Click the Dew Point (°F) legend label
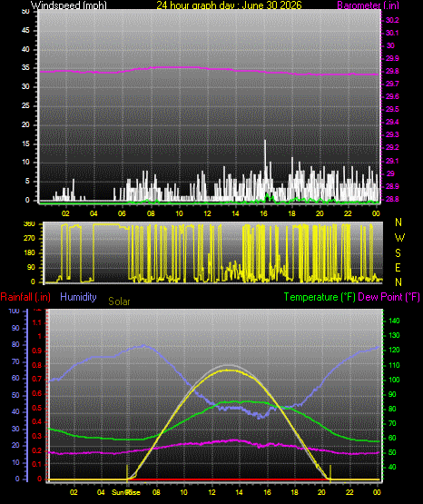Image resolution: width=423 pixels, height=504 pixels. [389, 297]
